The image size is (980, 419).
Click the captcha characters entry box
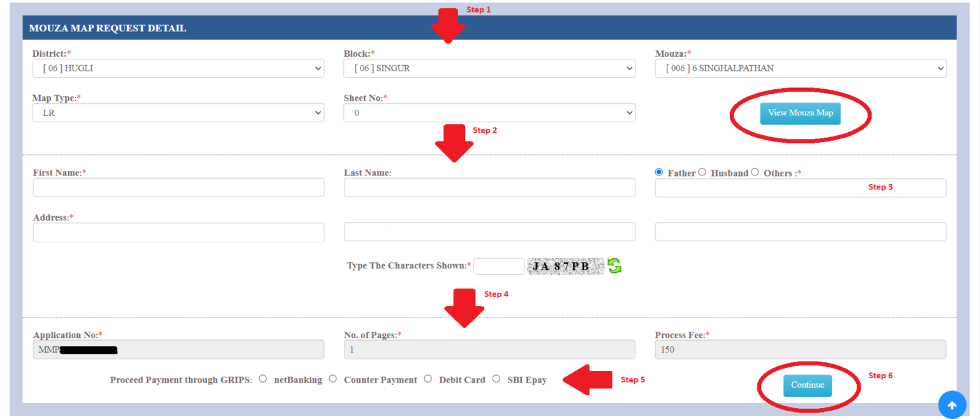click(499, 266)
